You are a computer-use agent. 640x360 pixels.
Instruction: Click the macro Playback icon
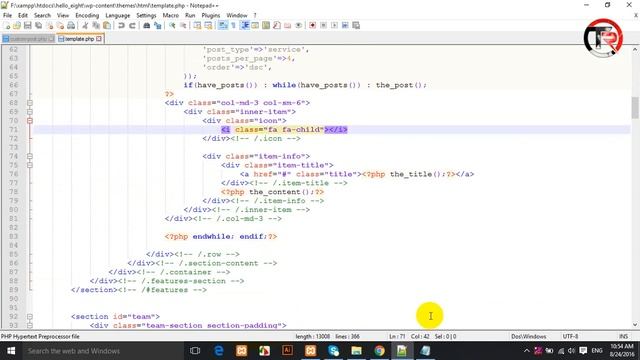pyautogui.click(x=334, y=25)
